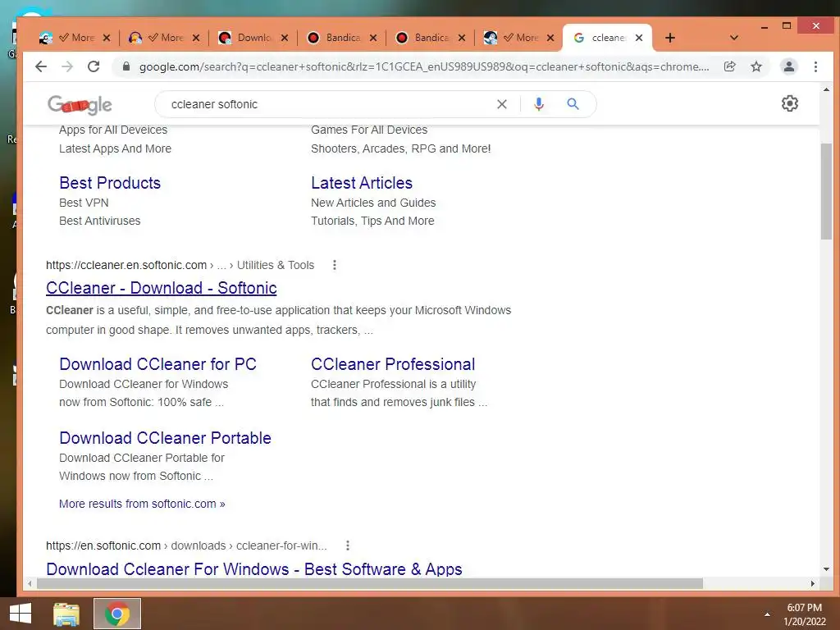Click the scroll right arrow

pos(813,583)
